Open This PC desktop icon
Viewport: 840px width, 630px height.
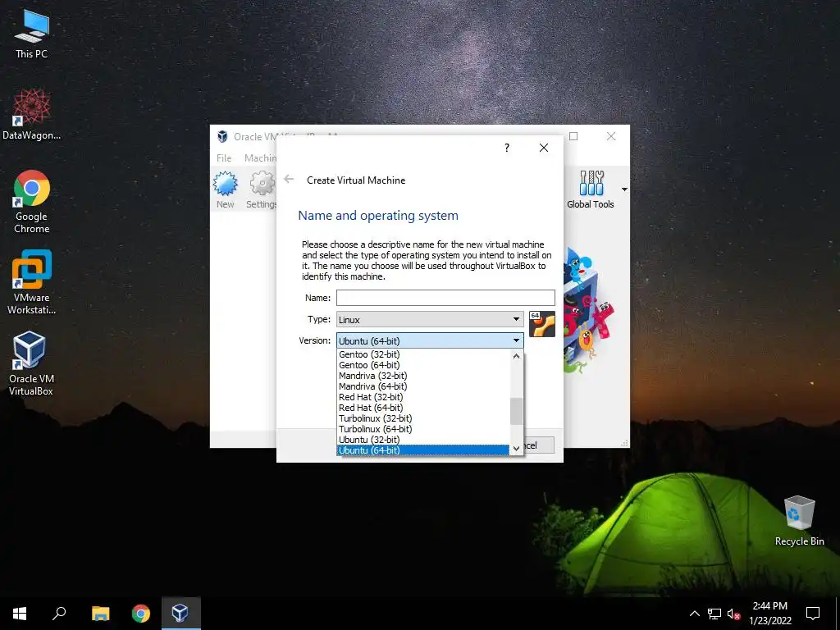pyautogui.click(x=32, y=34)
